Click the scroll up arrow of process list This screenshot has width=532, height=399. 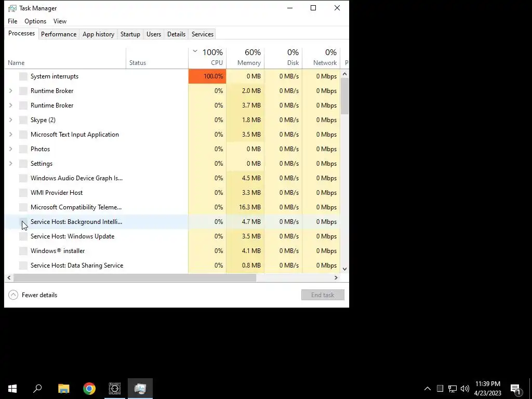coord(345,74)
